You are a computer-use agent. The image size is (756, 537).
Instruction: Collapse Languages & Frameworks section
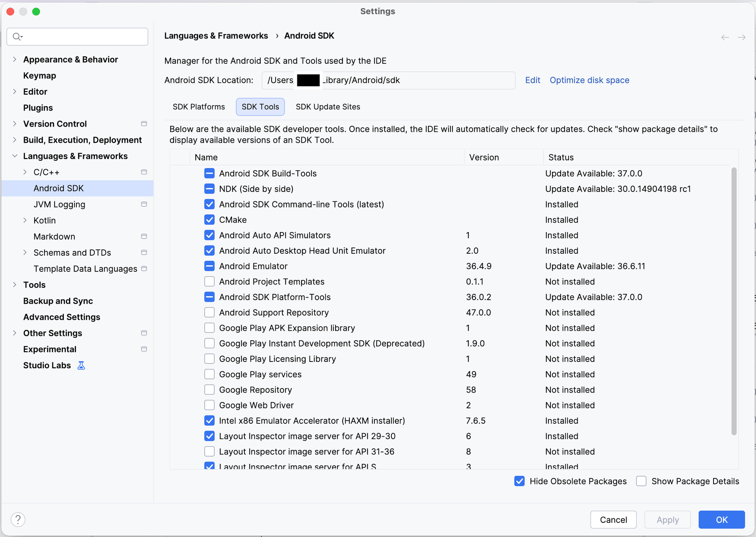pos(15,156)
